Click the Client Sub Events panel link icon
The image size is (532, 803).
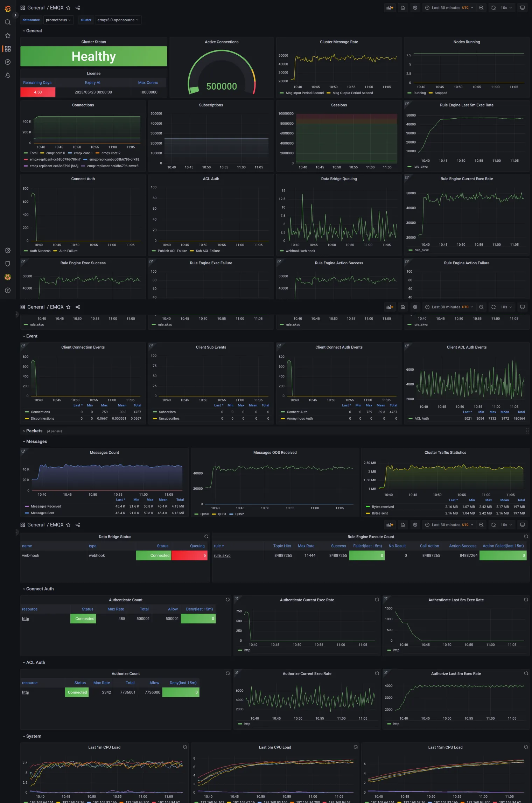coord(151,346)
